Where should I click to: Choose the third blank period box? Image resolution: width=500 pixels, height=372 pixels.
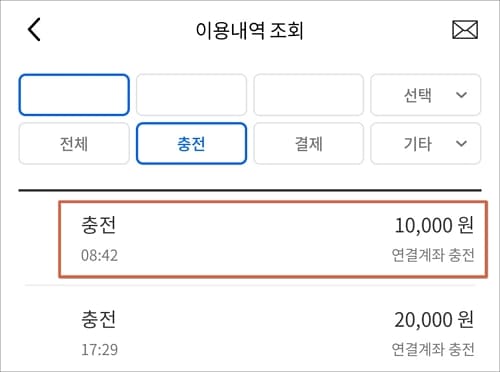(x=309, y=95)
